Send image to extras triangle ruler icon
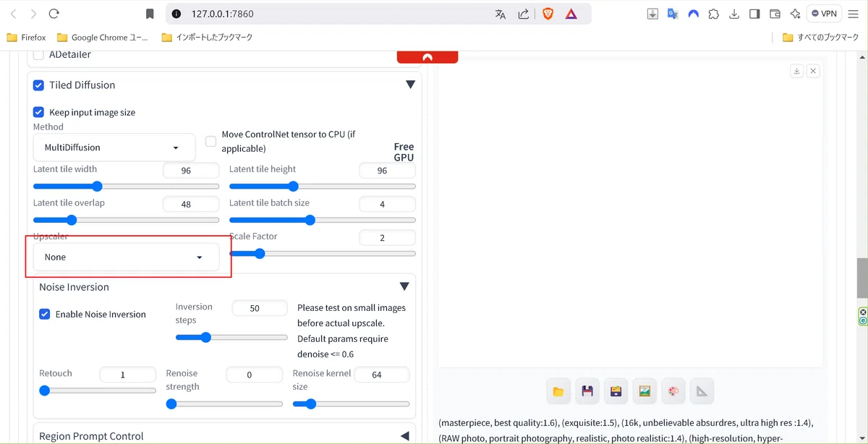The image size is (868, 444). (x=702, y=391)
